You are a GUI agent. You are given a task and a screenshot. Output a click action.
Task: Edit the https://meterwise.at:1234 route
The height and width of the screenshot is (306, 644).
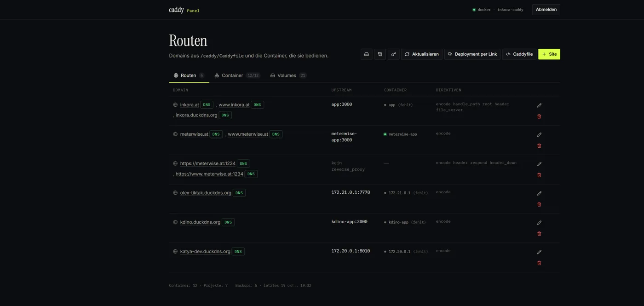click(539, 164)
